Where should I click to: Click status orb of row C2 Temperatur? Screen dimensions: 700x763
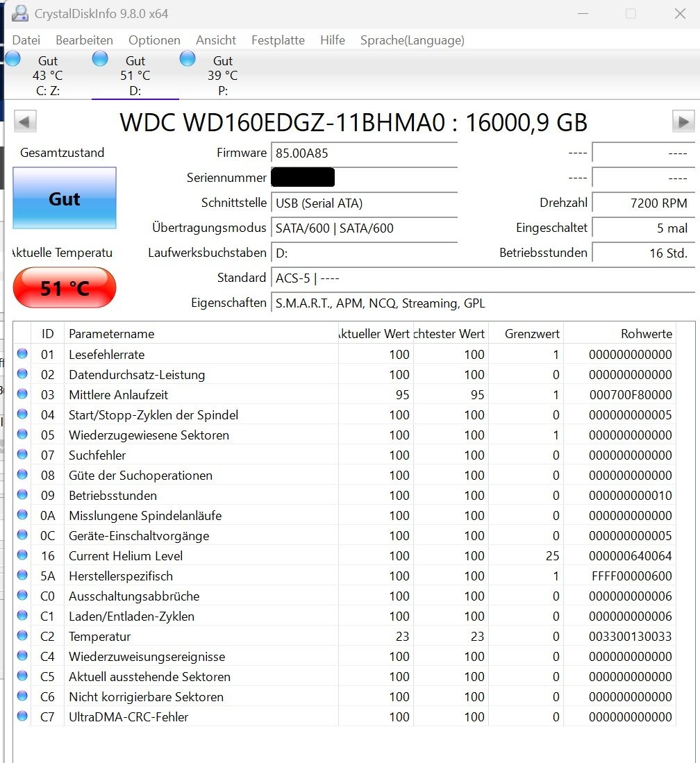[22, 635]
